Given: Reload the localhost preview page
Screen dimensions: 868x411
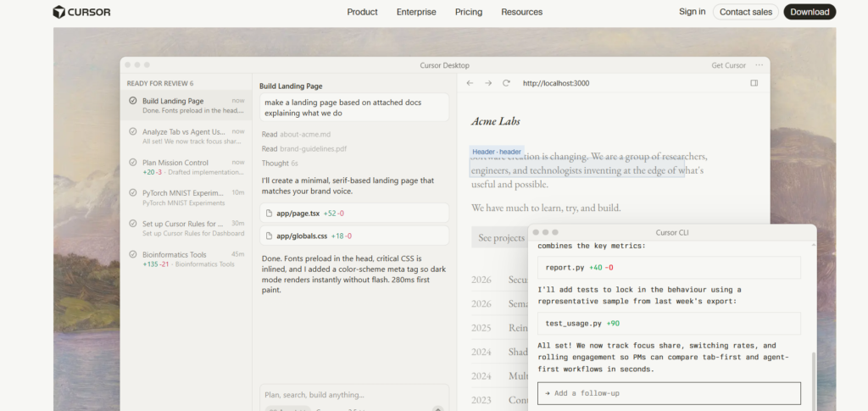Looking at the screenshot, I should tap(506, 83).
